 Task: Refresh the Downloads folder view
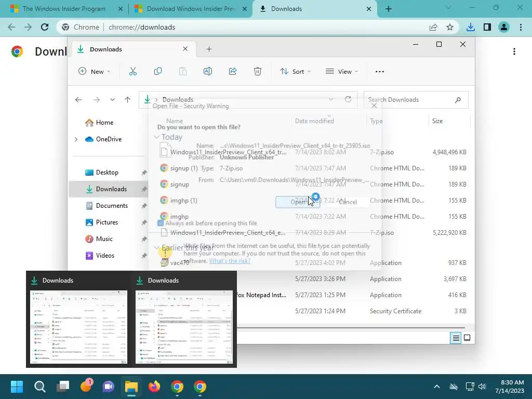pyautogui.click(x=348, y=99)
